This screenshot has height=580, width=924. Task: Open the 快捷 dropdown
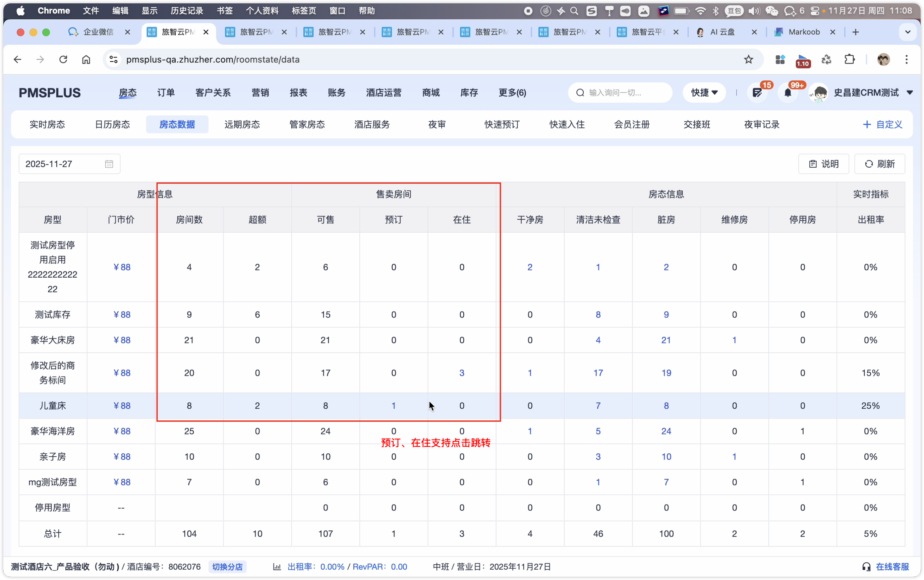704,93
